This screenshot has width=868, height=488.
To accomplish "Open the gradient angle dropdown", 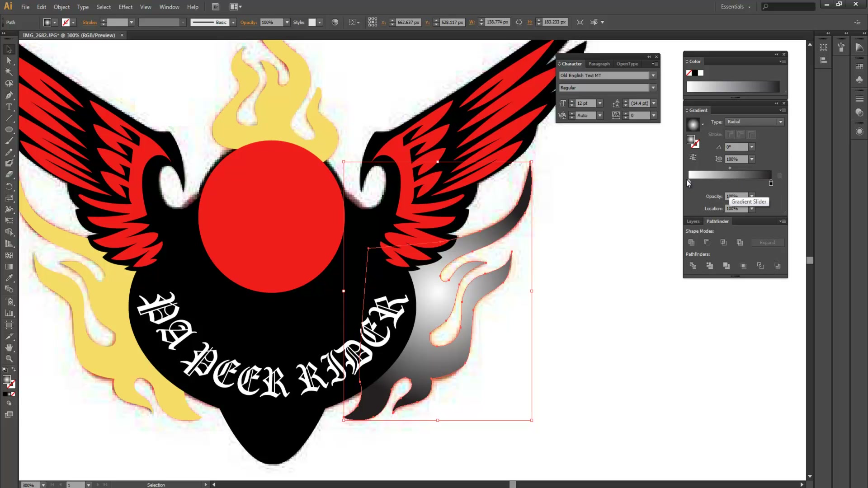I will click(751, 147).
